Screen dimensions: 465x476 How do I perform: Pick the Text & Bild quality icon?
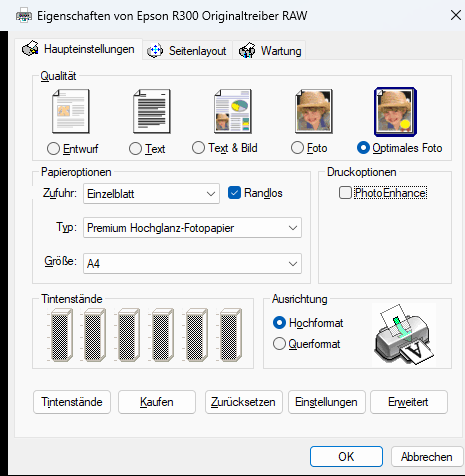pyautogui.click(x=233, y=111)
